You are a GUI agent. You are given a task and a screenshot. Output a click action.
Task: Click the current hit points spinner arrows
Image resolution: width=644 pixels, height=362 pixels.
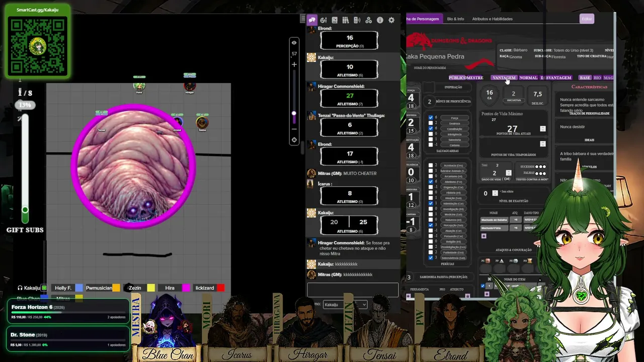tap(543, 129)
